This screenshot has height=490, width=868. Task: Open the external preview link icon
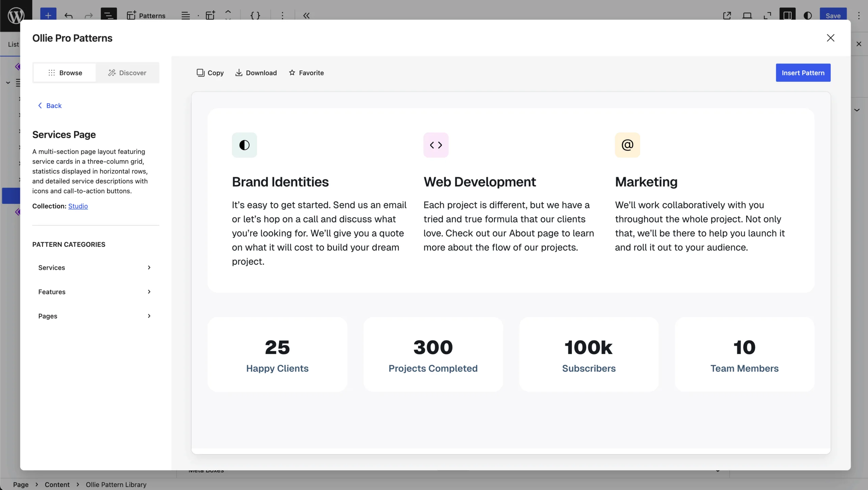(727, 16)
